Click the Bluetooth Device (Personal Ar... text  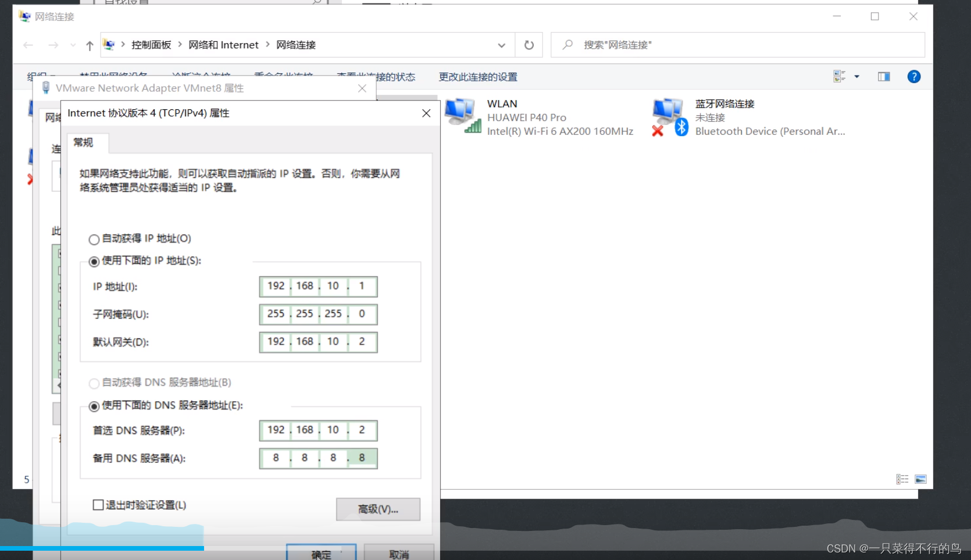click(x=770, y=131)
